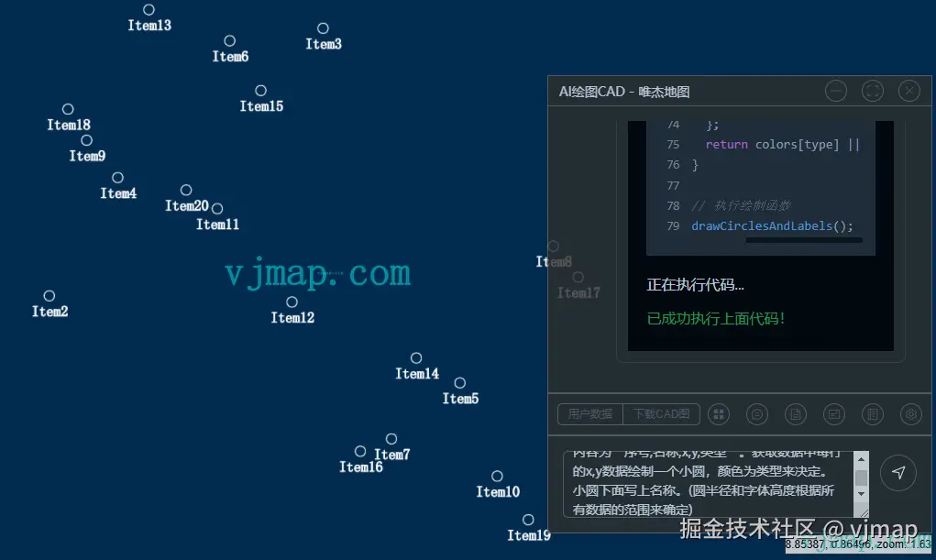
Task: Click the 下载CAD图 button
Action: (x=661, y=414)
